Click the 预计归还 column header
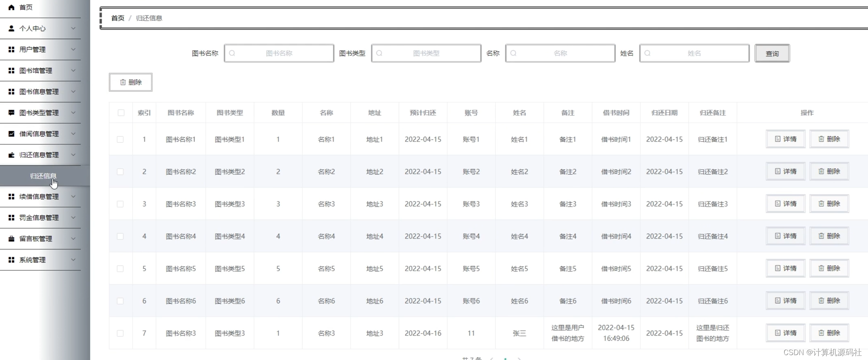Viewport: 868px width, 360px height. pyautogui.click(x=423, y=113)
